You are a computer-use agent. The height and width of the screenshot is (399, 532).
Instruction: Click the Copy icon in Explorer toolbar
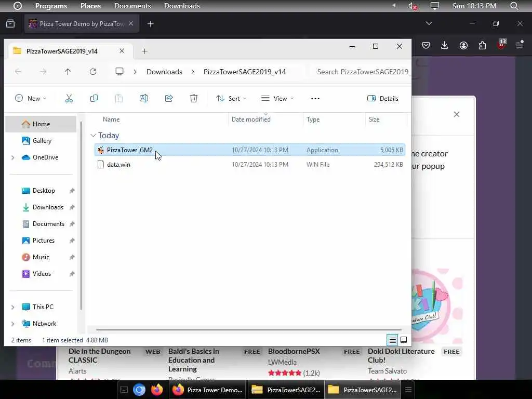[x=94, y=98]
